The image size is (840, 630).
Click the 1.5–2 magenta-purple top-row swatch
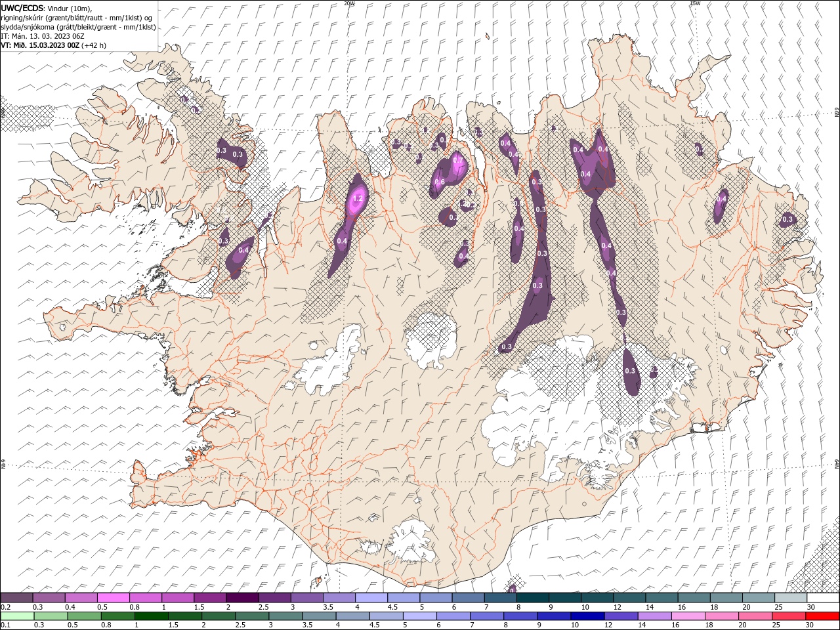coord(209,598)
